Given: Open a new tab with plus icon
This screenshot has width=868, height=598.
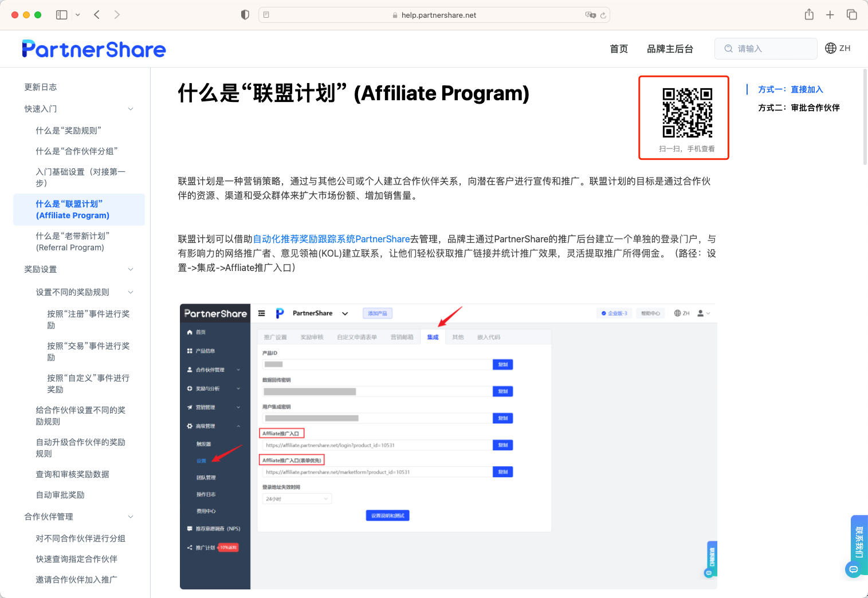Looking at the screenshot, I should [x=830, y=15].
